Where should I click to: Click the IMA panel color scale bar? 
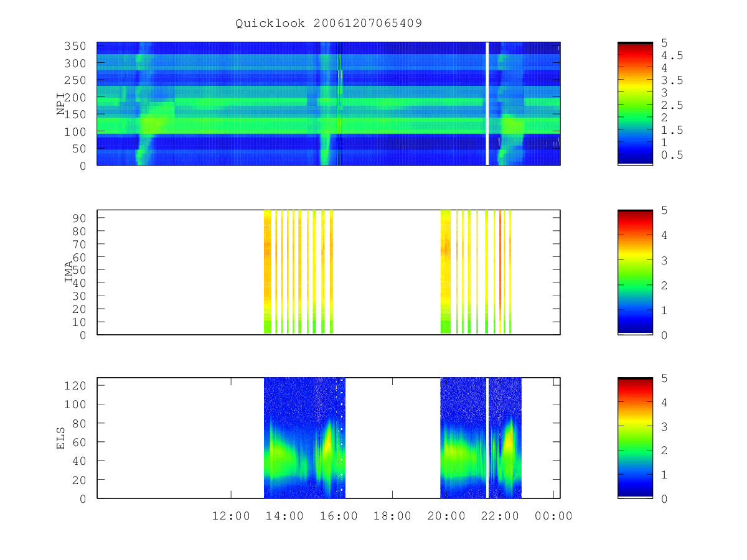(635, 273)
